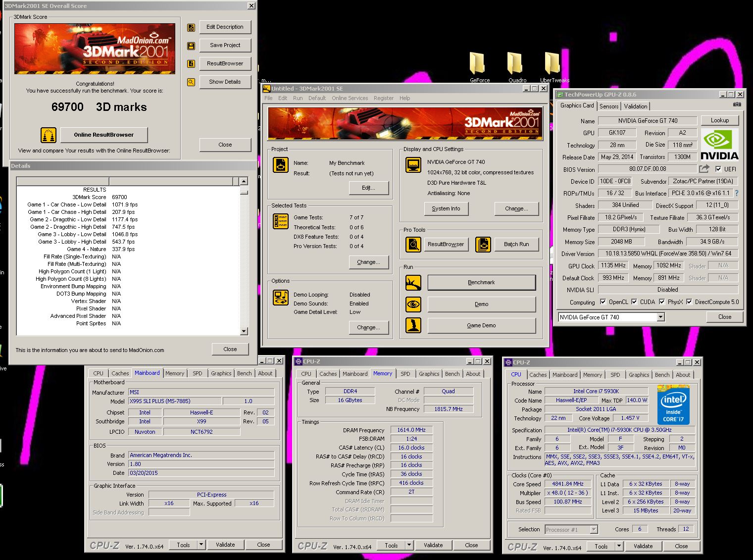Screen dimensions: 753x560
Task: Click the 3DMark2001 banner in Overall Score window
Action: click(95, 49)
